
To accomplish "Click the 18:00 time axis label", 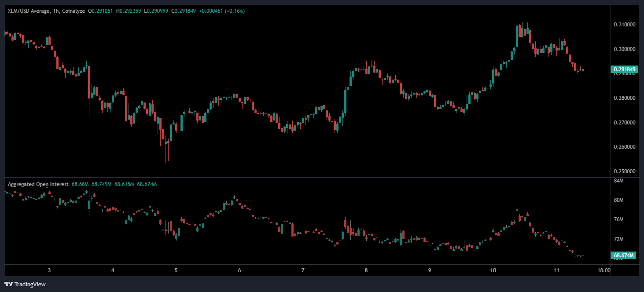I will point(604,270).
